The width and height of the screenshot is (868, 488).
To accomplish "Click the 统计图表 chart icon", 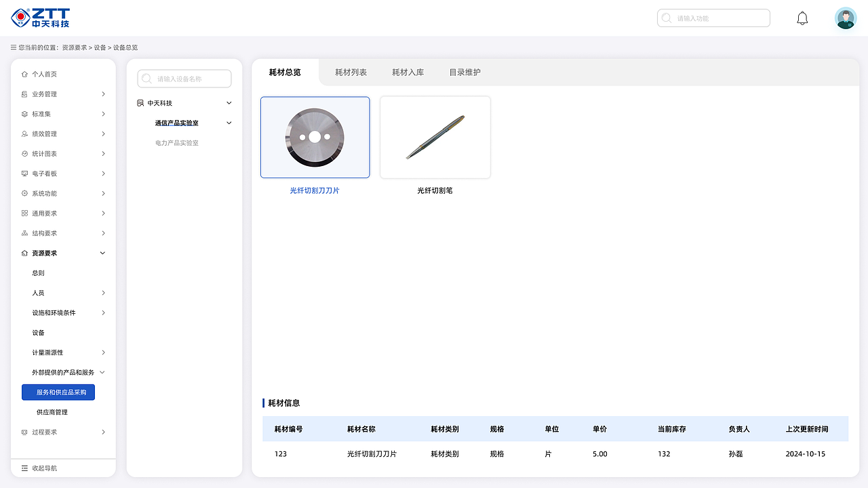I will point(25,153).
